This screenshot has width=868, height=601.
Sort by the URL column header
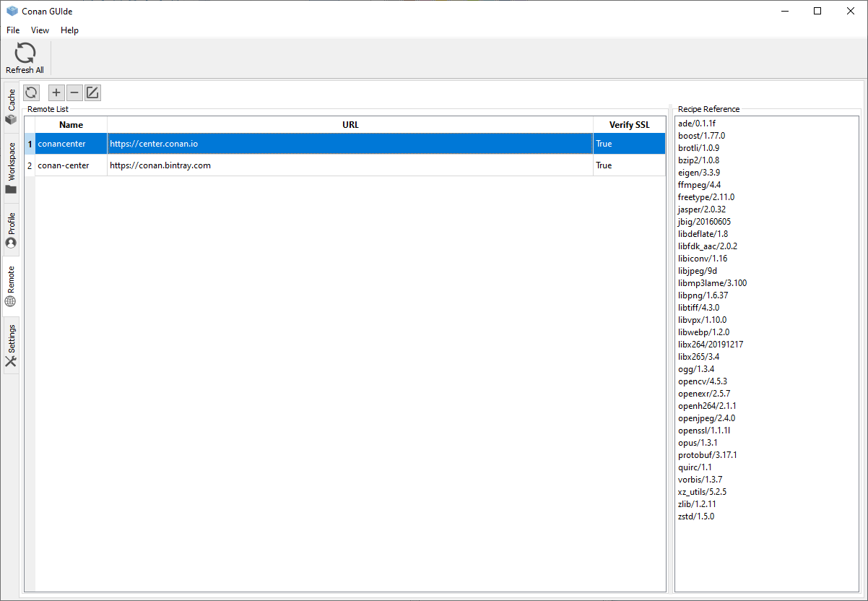pyautogui.click(x=350, y=125)
